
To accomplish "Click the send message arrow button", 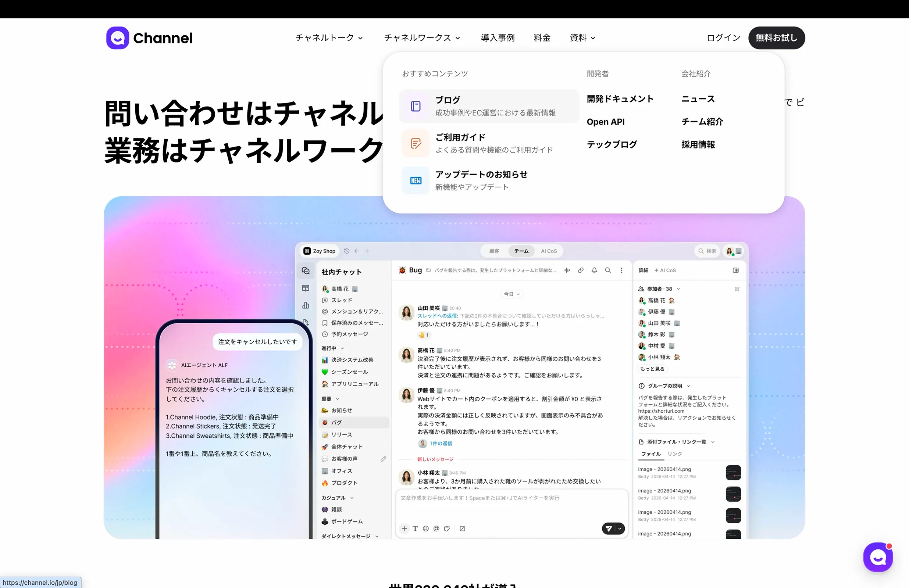I will (x=609, y=528).
